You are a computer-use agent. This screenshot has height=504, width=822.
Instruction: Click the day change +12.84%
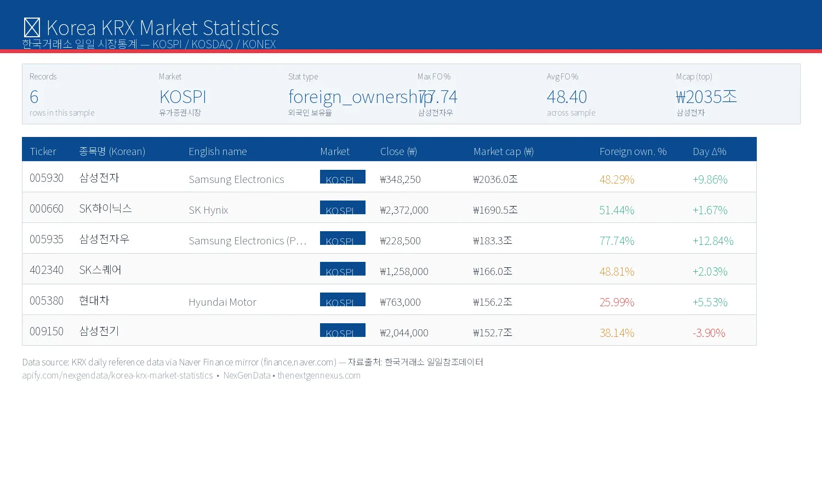[713, 241]
